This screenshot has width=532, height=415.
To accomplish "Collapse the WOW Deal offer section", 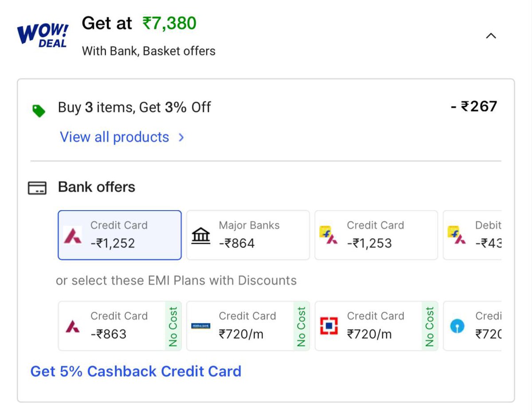I will 491,36.
